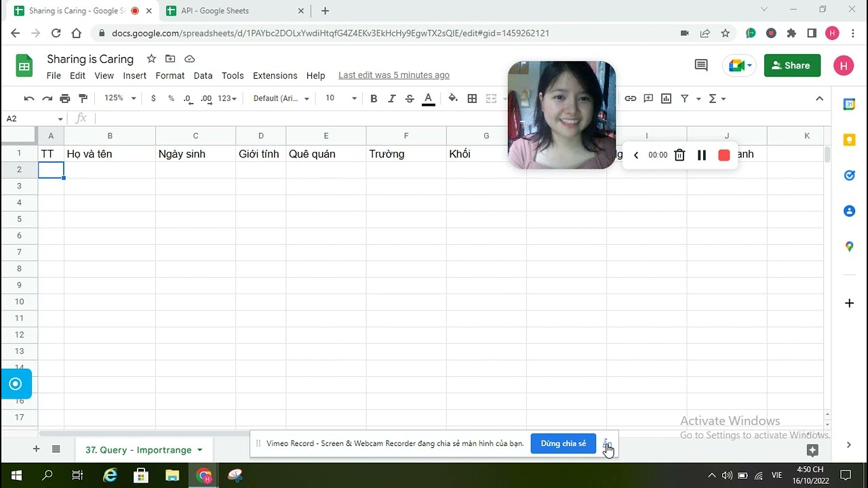Format as currency with dollar icon

[153, 98]
